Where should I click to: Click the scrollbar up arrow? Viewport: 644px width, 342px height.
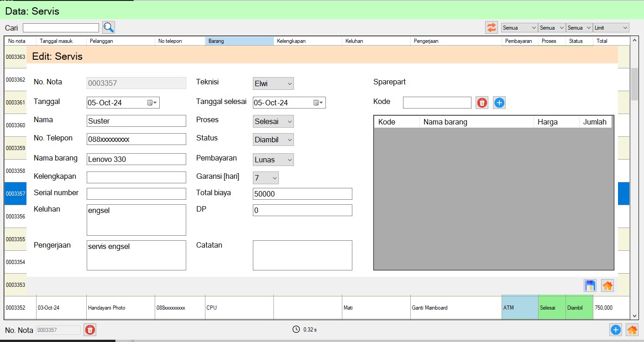click(x=635, y=41)
